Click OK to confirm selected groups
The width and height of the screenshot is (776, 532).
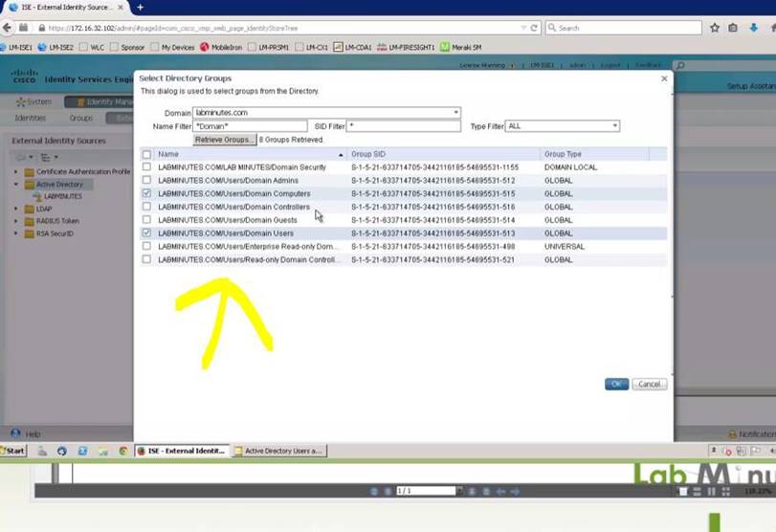point(616,384)
